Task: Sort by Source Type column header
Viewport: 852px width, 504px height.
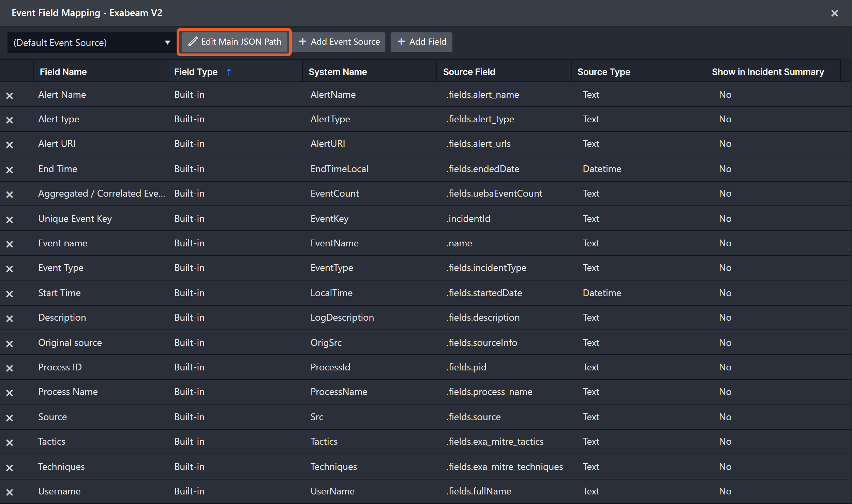Action: [603, 72]
